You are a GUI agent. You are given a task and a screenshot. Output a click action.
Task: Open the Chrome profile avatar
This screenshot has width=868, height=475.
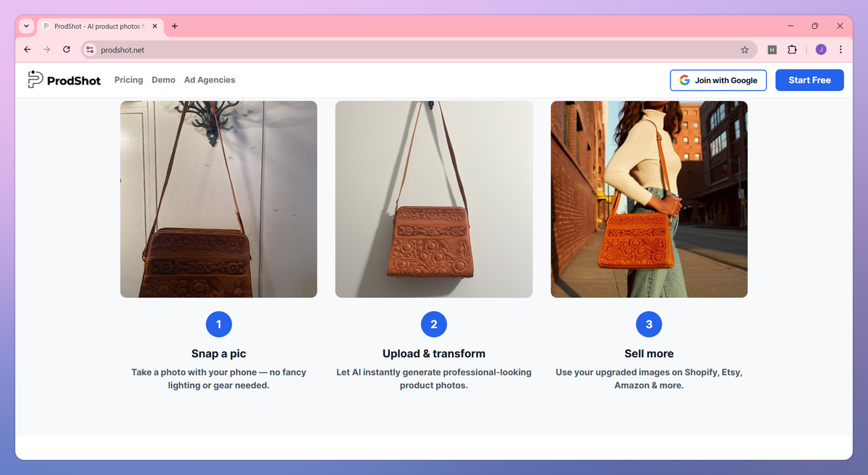pos(820,50)
